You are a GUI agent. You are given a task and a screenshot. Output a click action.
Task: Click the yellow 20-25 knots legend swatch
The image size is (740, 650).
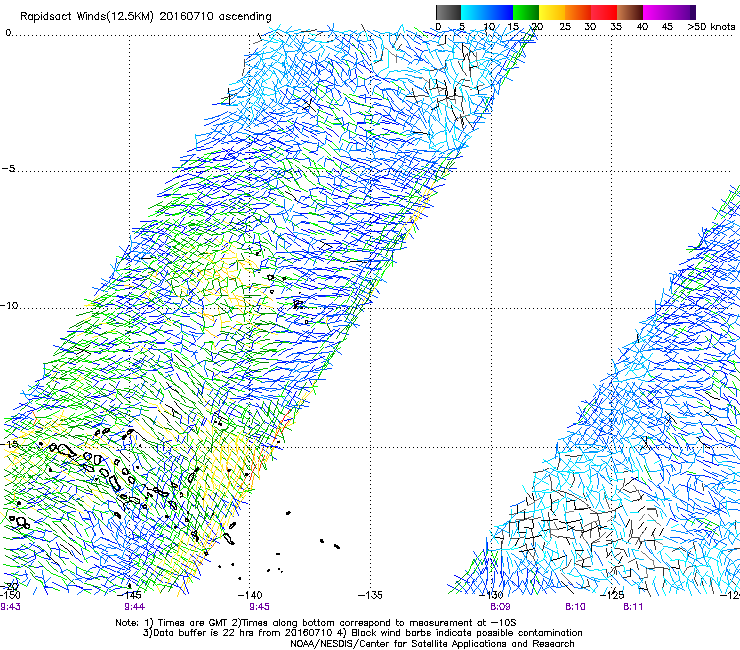(552, 12)
